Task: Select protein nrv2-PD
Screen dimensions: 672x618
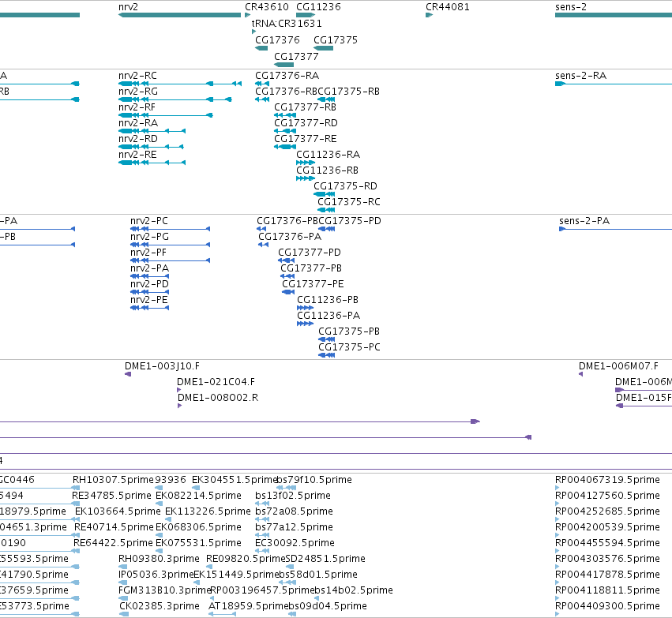Action: tap(149, 285)
